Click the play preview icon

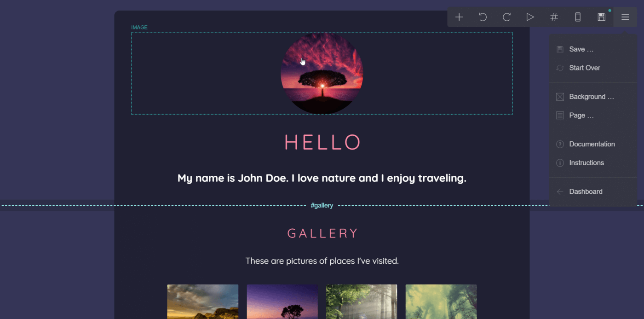tap(530, 17)
